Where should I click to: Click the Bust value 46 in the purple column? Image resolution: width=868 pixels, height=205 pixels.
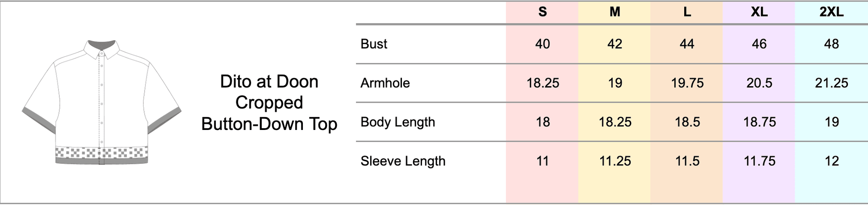point(759,44)
